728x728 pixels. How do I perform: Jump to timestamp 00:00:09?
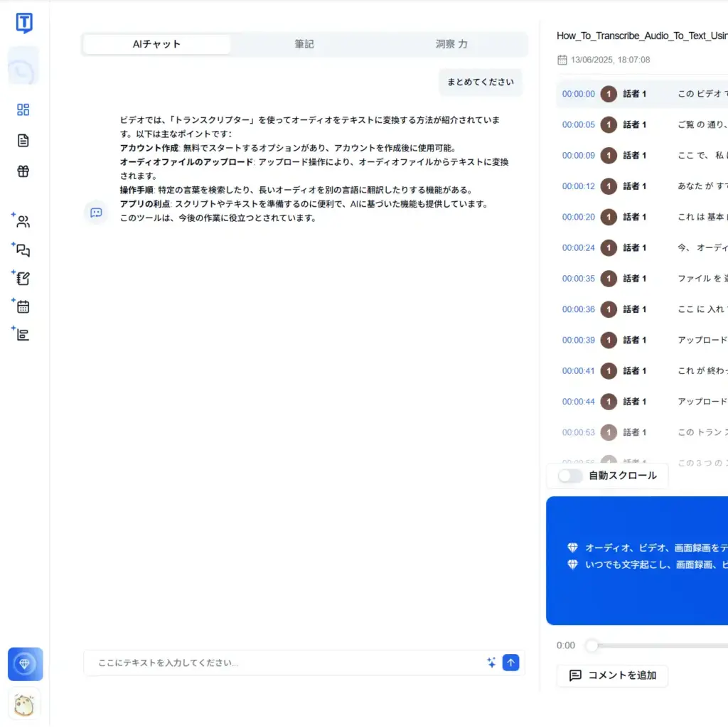coord(578,156)
